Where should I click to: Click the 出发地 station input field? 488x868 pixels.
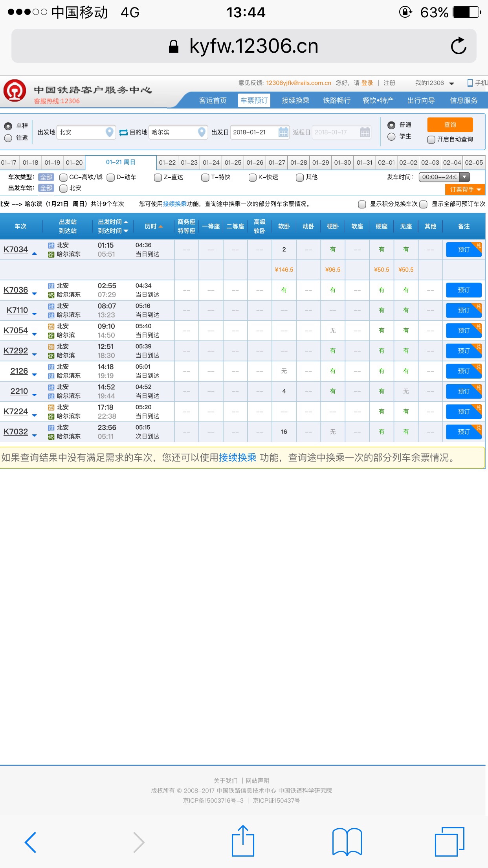86,132
